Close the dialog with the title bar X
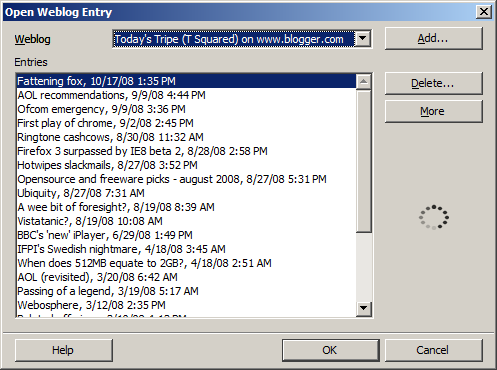The image size is (497, 370). coord(484,12)
